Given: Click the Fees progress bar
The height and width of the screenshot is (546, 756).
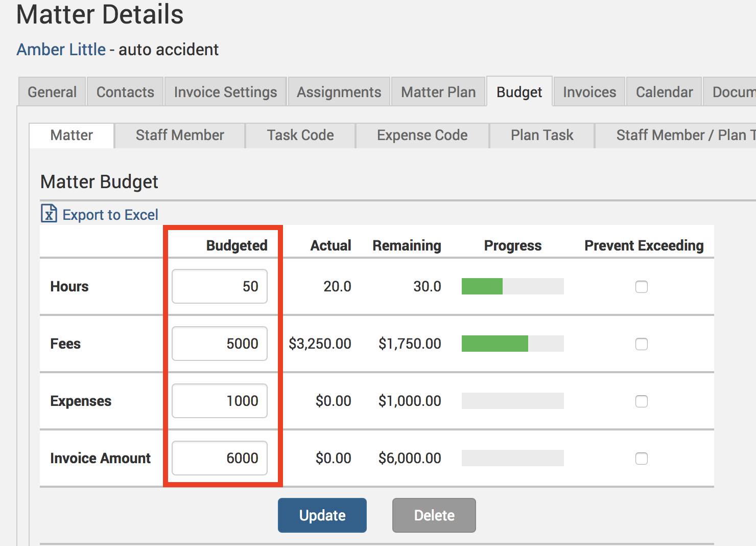Looking at the screenshot, I should pyautogui.click(x=512, y=344).
